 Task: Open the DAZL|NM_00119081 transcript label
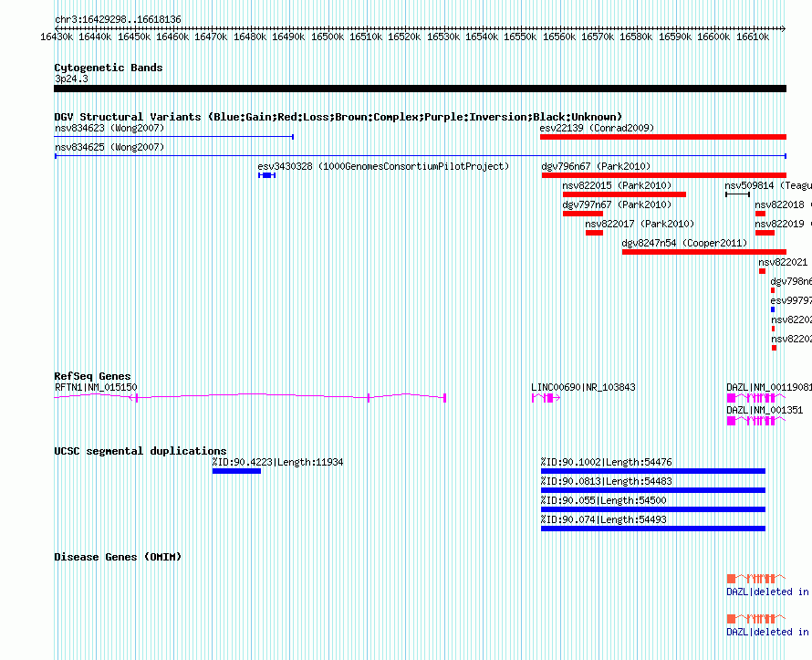pyautogui.click(x=769, y=387)
